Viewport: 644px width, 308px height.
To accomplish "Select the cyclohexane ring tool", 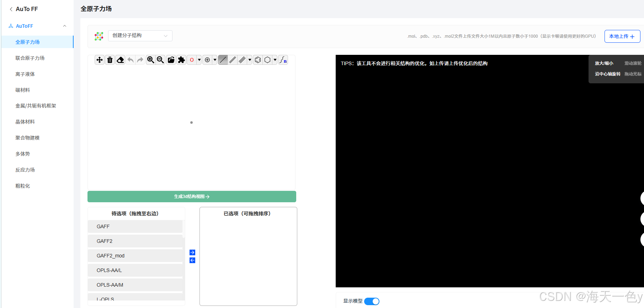I will (x=267, y=60).
